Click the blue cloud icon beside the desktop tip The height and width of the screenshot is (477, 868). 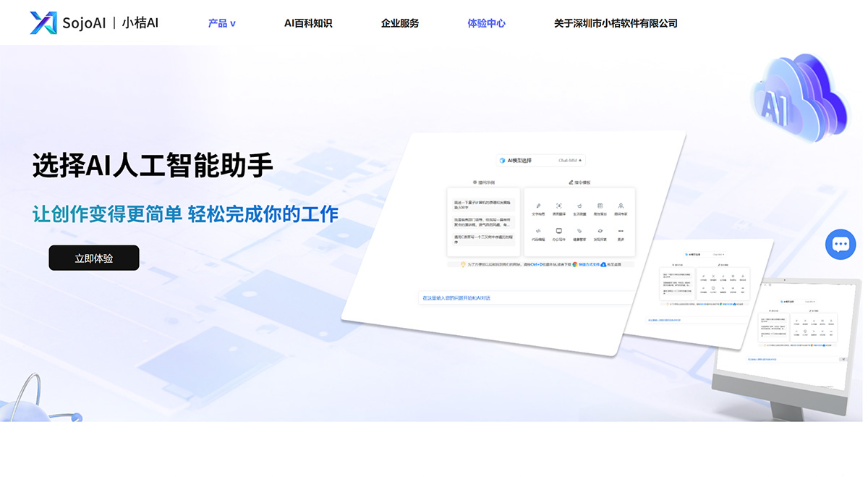pyautogui.click(x=603, y=264)
